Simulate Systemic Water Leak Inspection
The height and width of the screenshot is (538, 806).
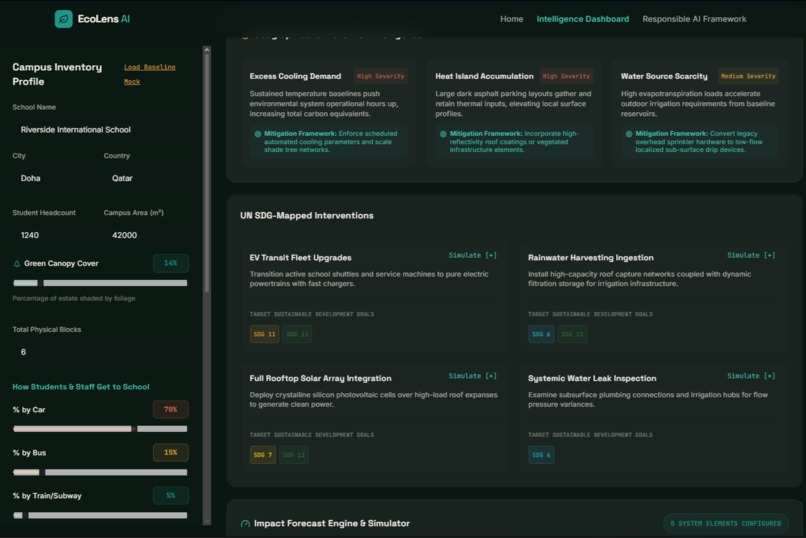pos(751,376)
